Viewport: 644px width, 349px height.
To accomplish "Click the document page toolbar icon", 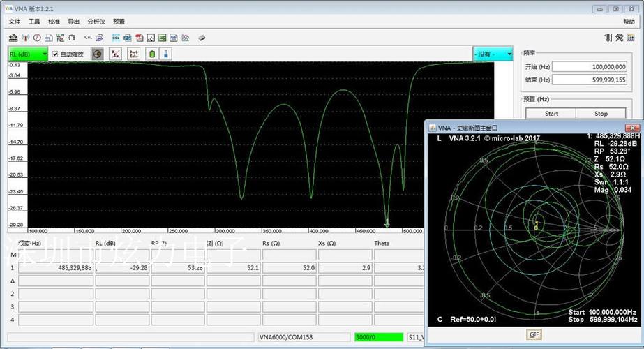I will click(x=48, y=38).
